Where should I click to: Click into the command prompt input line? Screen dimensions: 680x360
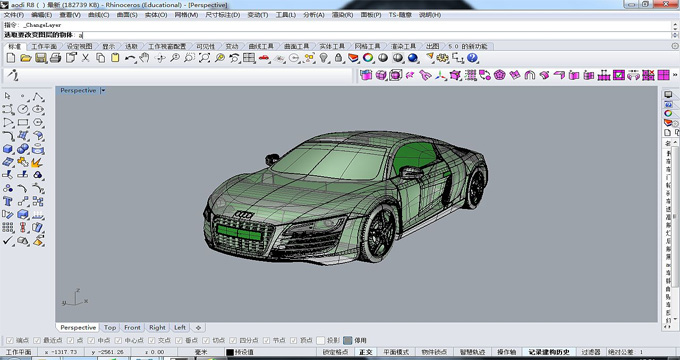375,35
